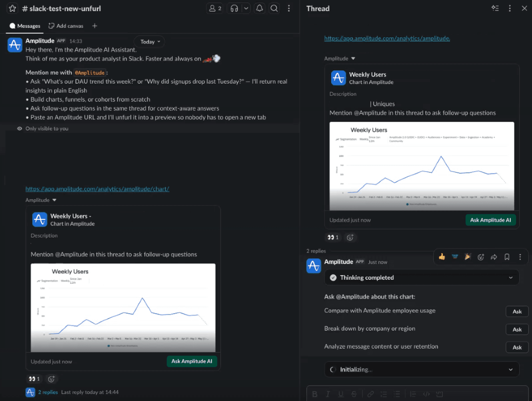Open channel notification bell settings
The height and width of the screenshot is (401, 532).
coord(259,9)
